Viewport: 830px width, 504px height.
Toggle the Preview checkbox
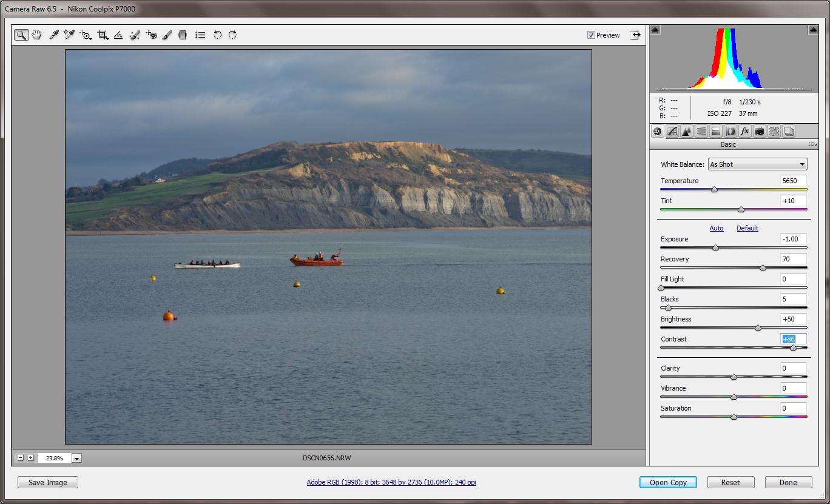point(591,35)
